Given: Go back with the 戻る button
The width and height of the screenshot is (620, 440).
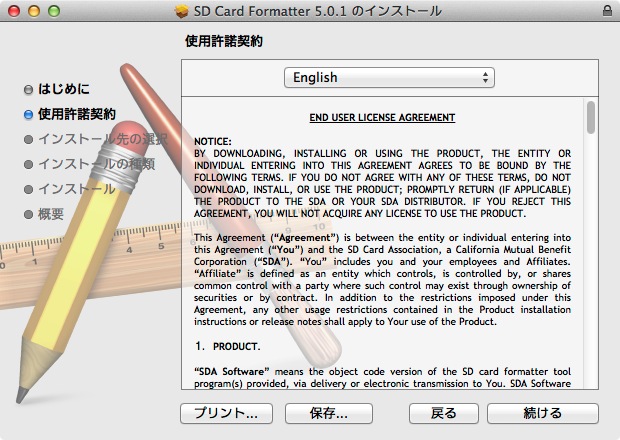Looking at the screenshot, I should point(443,413).
